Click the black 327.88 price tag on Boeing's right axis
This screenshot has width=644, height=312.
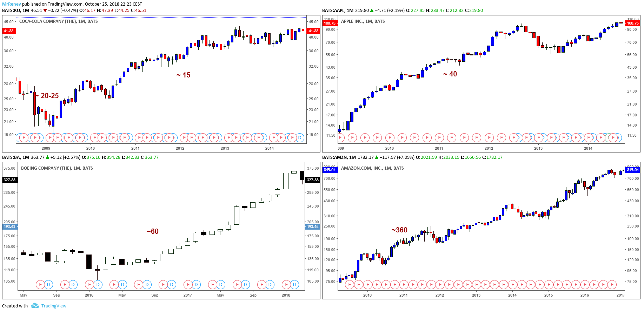[313, 180]
